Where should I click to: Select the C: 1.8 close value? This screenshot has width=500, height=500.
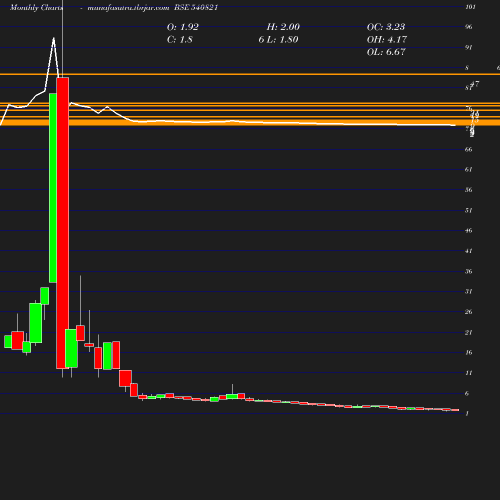coord(180,40)
